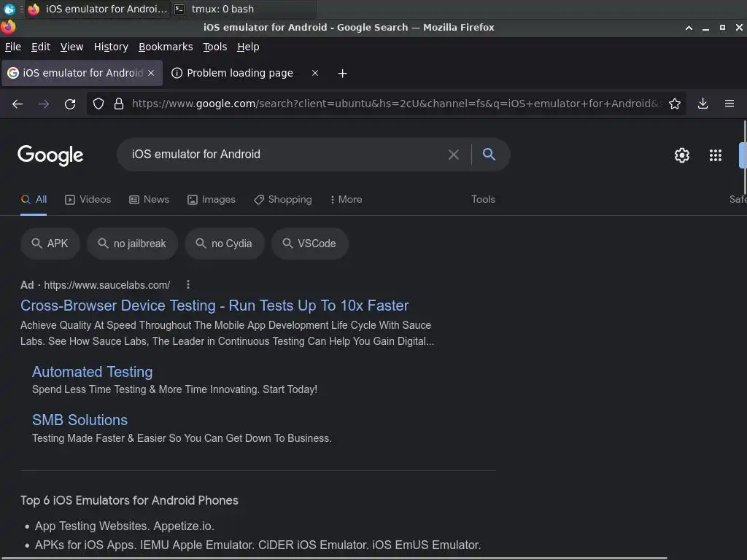The height and width of the screenshot is (560, 747).
Task: Select the Firefox taskbar window entry
Action: 98,9
